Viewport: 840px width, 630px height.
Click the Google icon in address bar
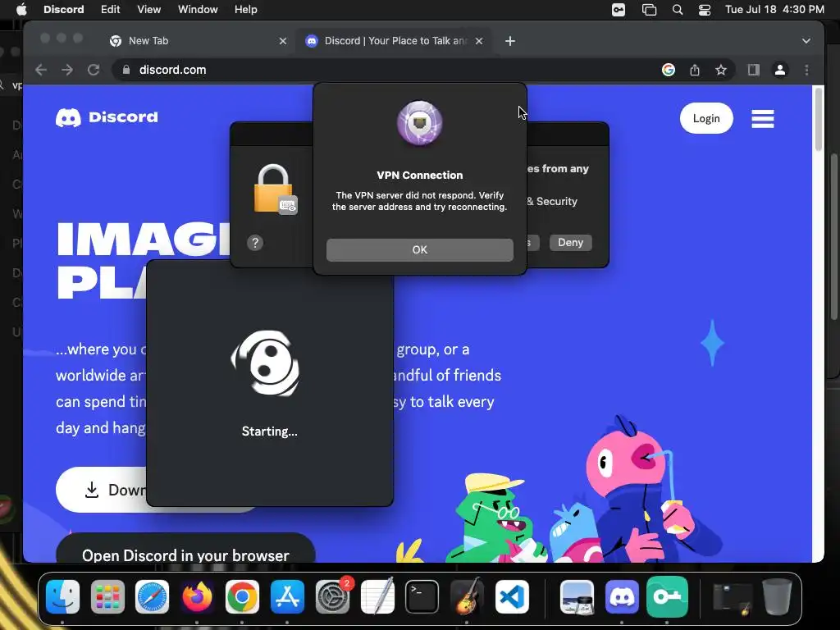point(668,70)
